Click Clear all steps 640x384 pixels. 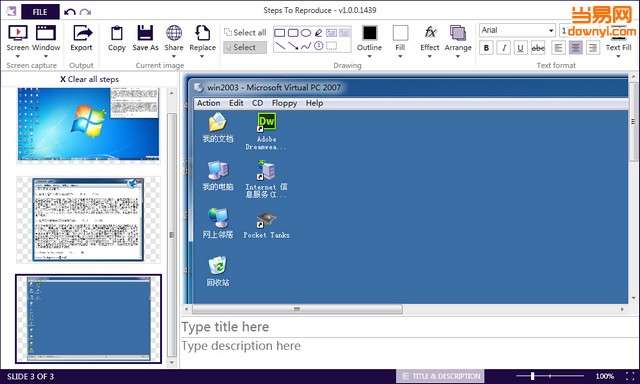tap(89, 79)
